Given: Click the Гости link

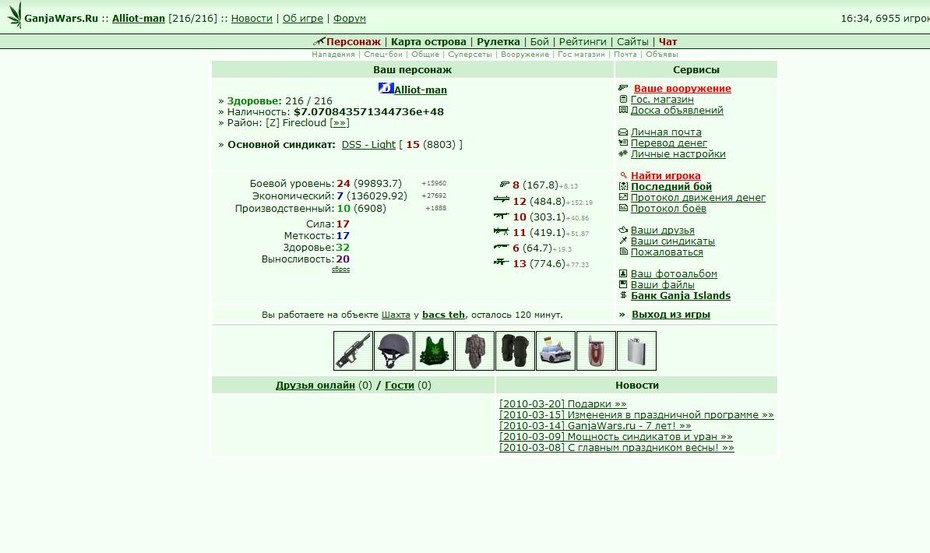Looking at the screenshot, I should coord(399,385).
